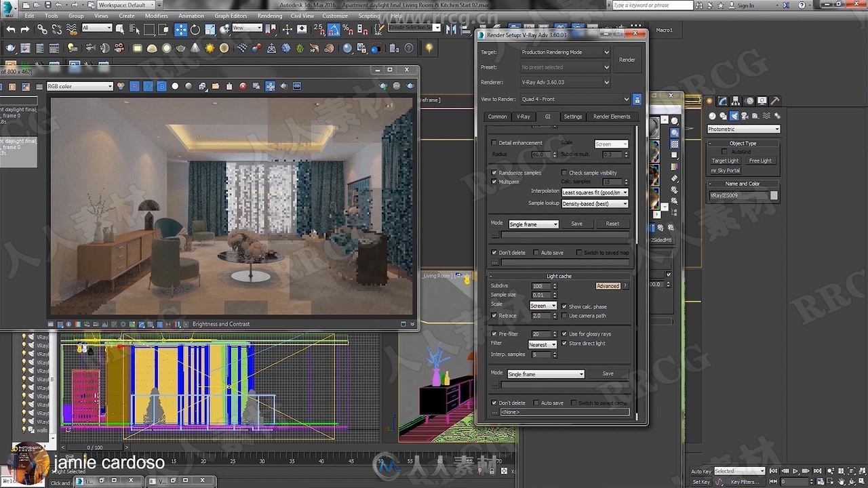Screen dimensions: 868x488
Task: Click the folder load image icon in frame buffer
Action: [x=216, y=86]
